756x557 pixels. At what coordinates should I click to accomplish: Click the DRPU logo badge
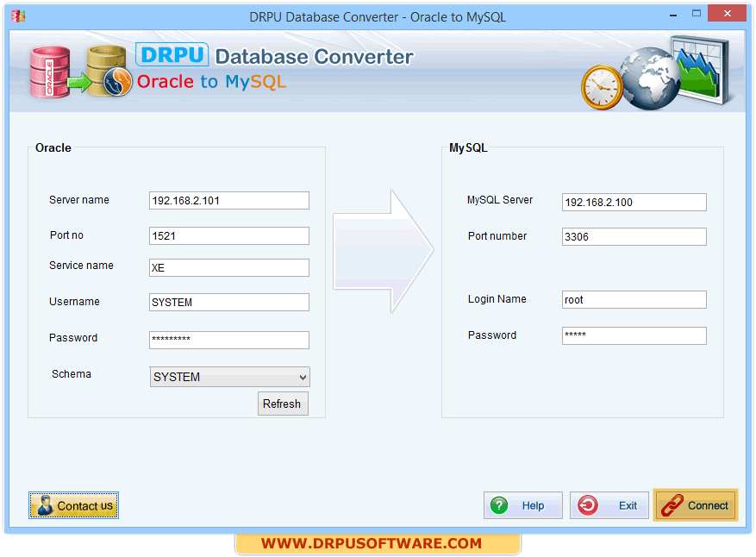coord(172,54)
